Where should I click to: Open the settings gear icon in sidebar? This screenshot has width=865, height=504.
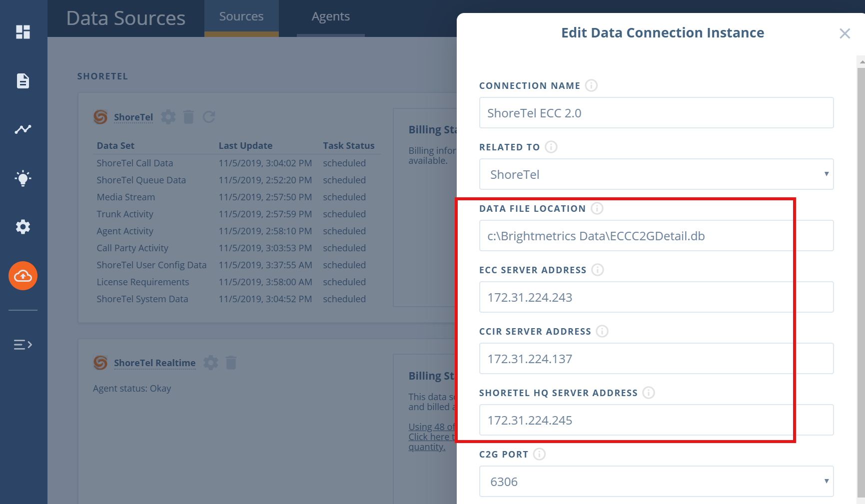[23, 227]
